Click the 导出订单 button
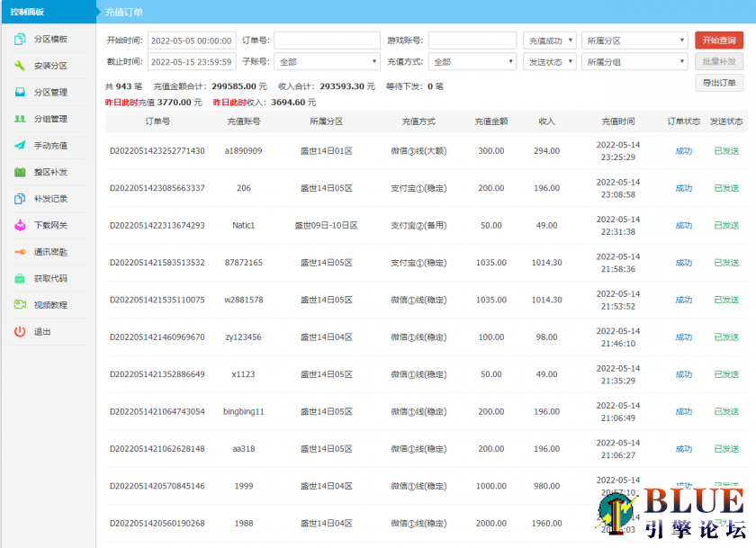756x548 pixels. 718,83
